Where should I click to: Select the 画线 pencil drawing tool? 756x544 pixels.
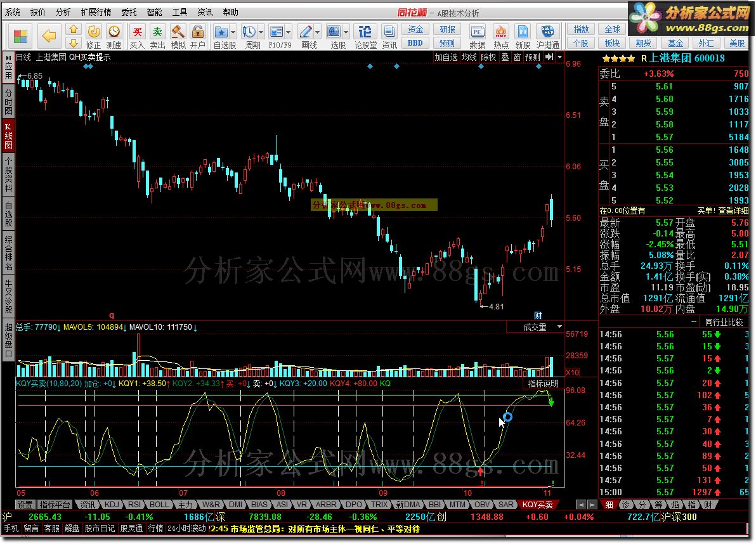tap(306, 32)
